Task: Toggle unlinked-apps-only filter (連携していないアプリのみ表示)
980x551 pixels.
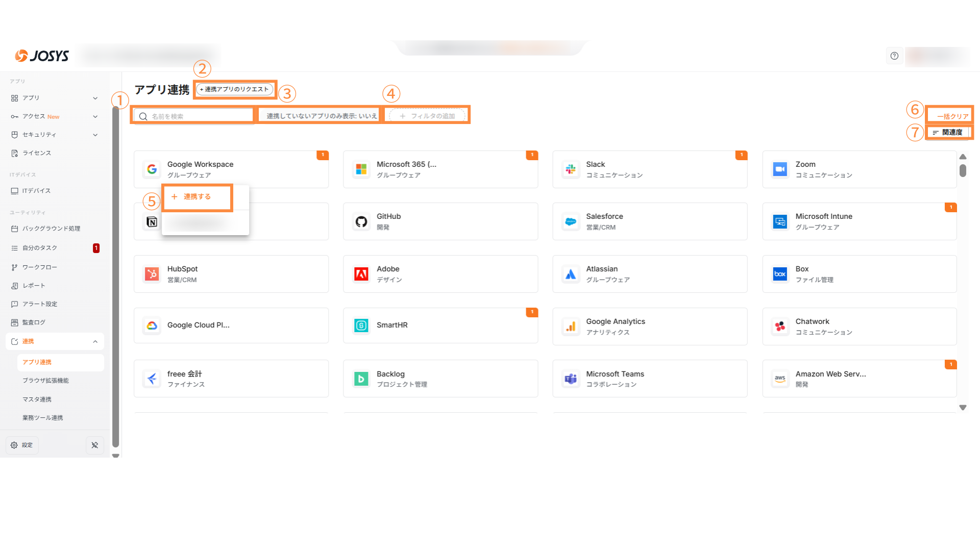Action: click(321, 116)
